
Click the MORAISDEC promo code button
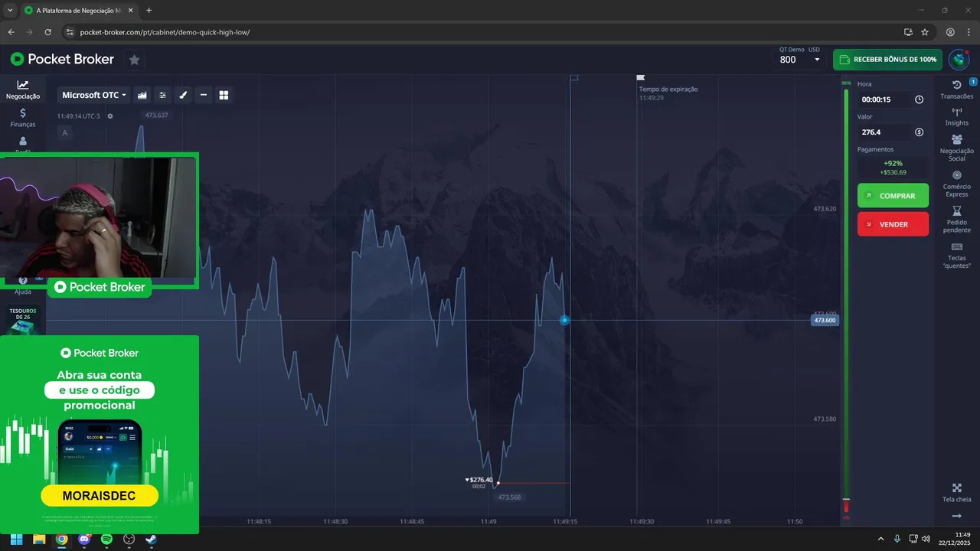(100, 496)
